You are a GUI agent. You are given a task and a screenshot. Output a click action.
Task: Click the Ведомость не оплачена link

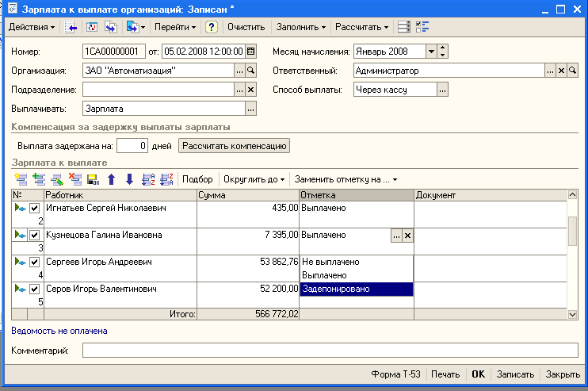[59, 331]
